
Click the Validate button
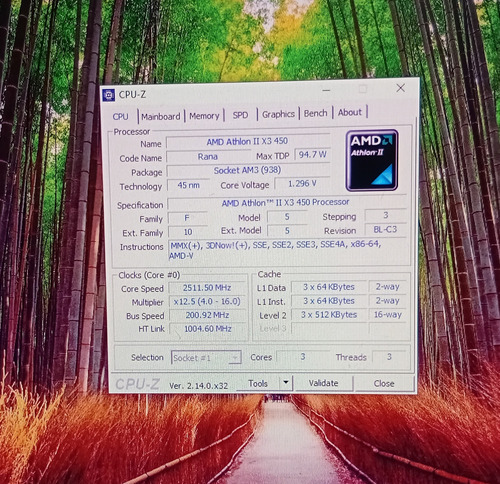(323, 383)
